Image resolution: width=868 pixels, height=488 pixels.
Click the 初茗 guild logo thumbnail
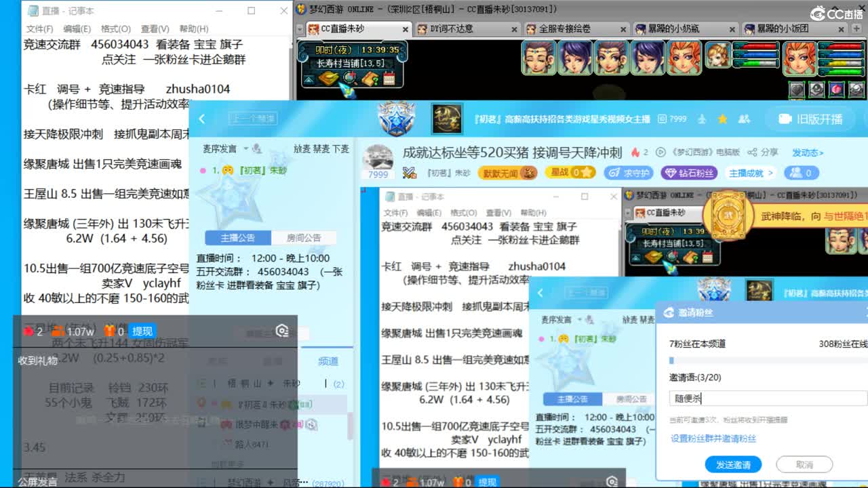coord(447,119)
